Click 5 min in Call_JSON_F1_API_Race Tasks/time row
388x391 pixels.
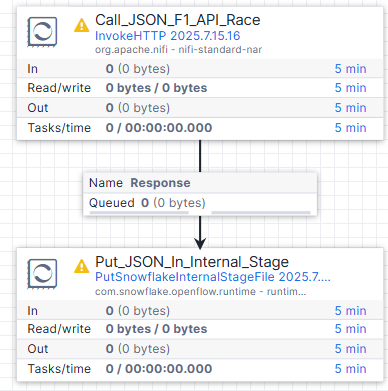point(351,128)
